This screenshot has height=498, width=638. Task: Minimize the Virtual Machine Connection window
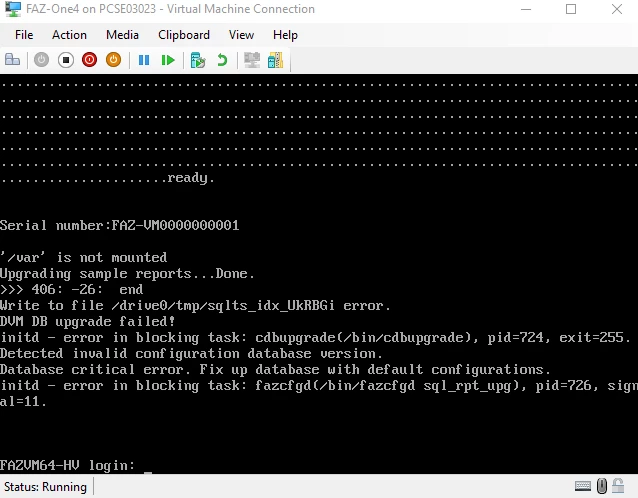click(x=526, y=9)
